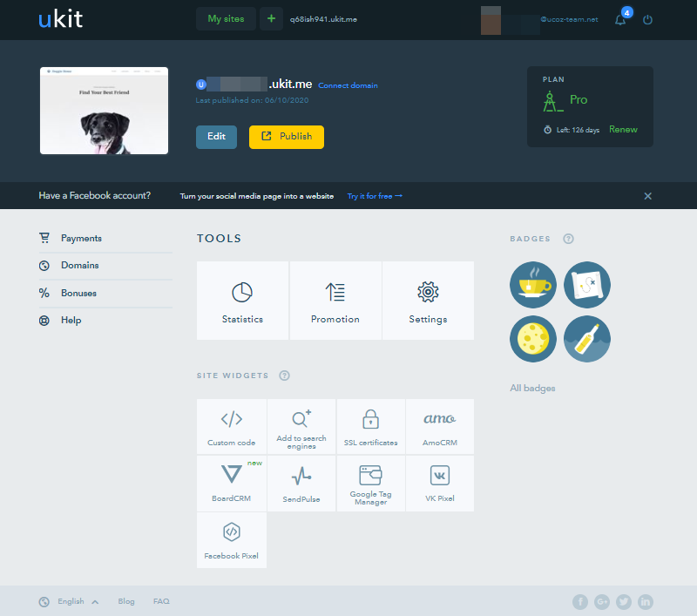The image size is (697, 616).
Task: Configure the Facebook Pixel widget
Action: (x=231, y=539)
